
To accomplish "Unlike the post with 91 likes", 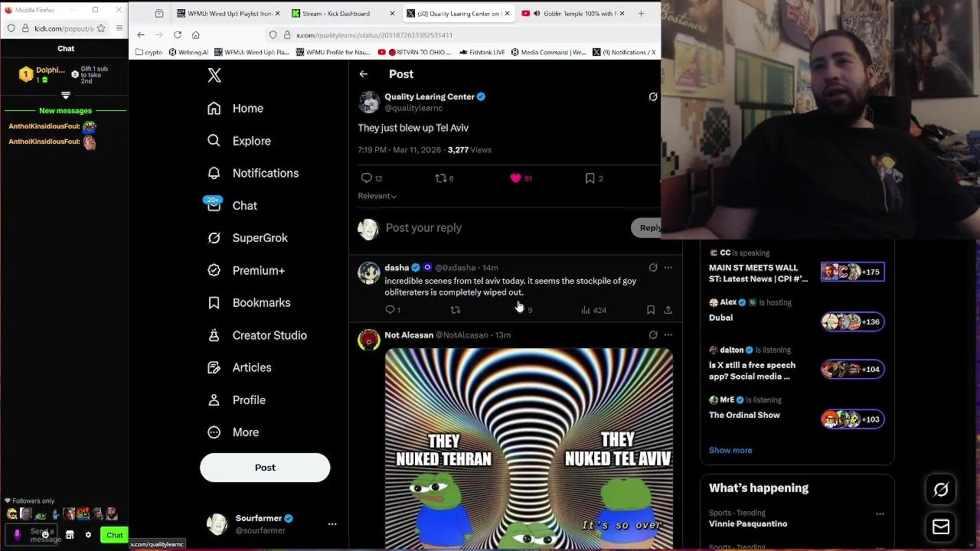I will click(x=521, y=178).
